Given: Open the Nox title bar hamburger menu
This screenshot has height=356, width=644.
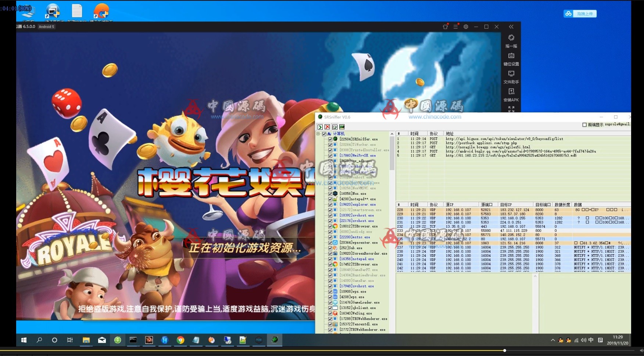Looking at the screenshot, I should (455, 27).
